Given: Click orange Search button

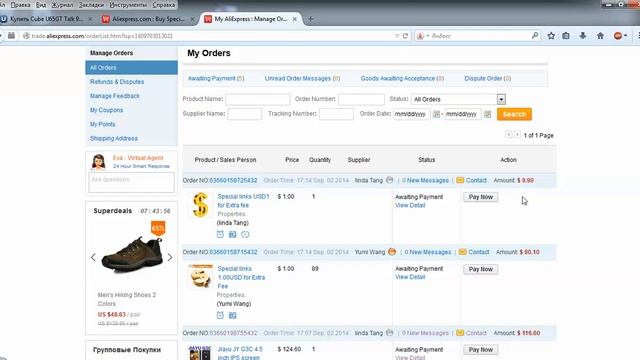Looking at the screenshot, I should pyautogui.click(x=514, y=114).
